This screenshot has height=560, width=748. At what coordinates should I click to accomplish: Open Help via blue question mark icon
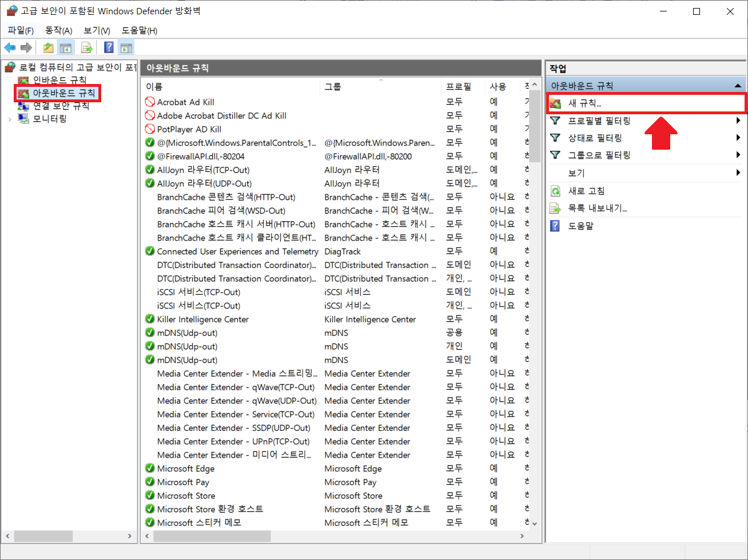(x=109, y=48)
